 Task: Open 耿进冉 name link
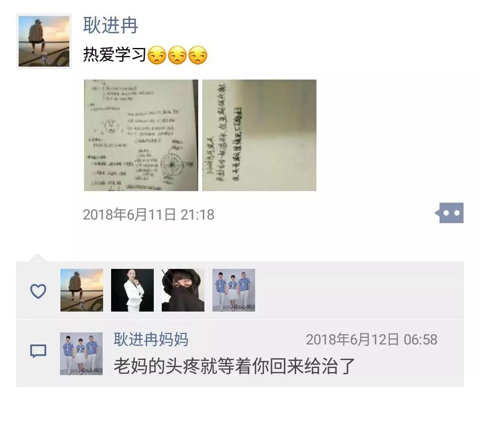(111, 25)
